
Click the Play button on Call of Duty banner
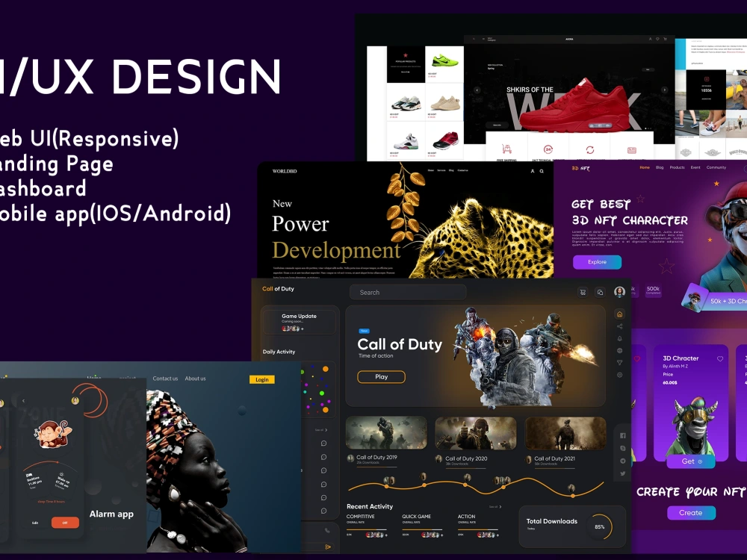[x=381, y=376]
